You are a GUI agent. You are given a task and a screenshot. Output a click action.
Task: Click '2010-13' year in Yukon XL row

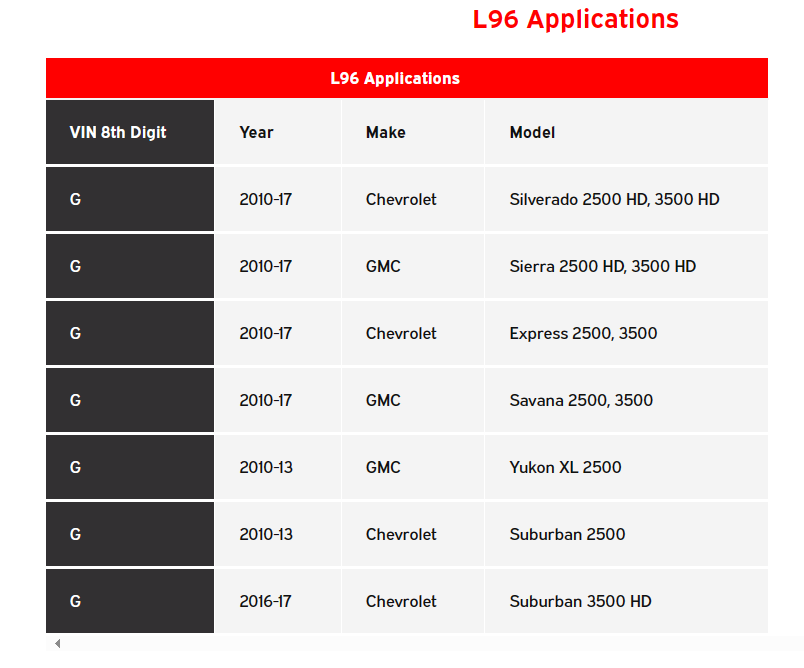click(278, 467)
